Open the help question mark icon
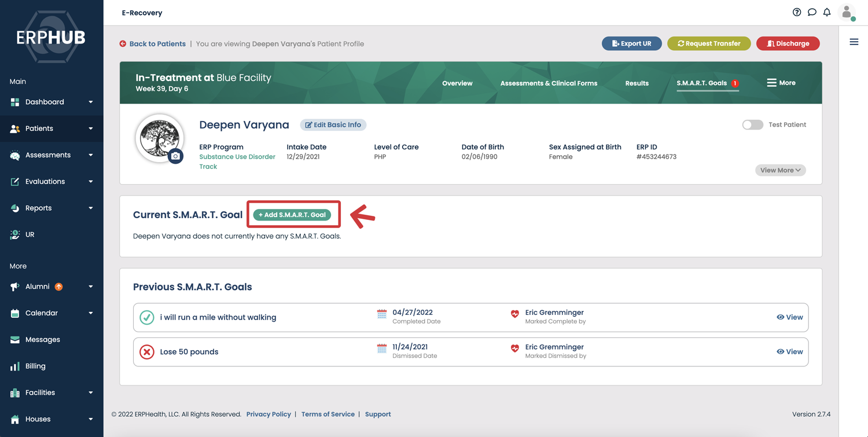This screenshot has height=437, width=868. tap(797, 12)
